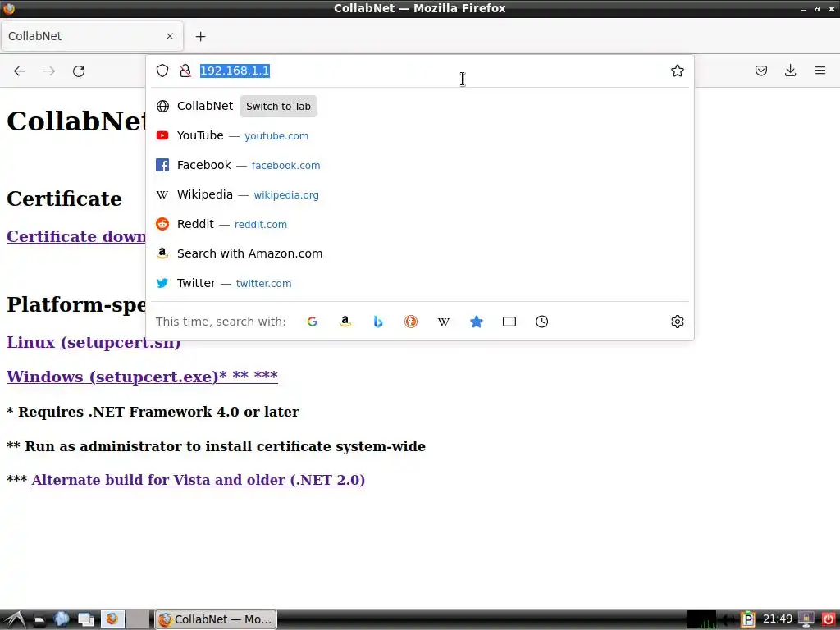The image size is (840, 630).
Task: Bookmark this page with the star
Action: click(x=677, y=71)
